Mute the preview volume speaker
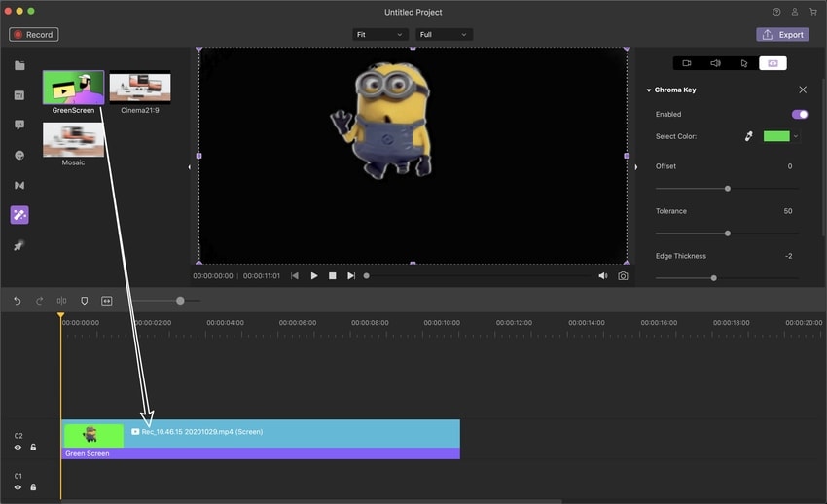This screenshot has height=504, width=827. (x=603, y=275)
